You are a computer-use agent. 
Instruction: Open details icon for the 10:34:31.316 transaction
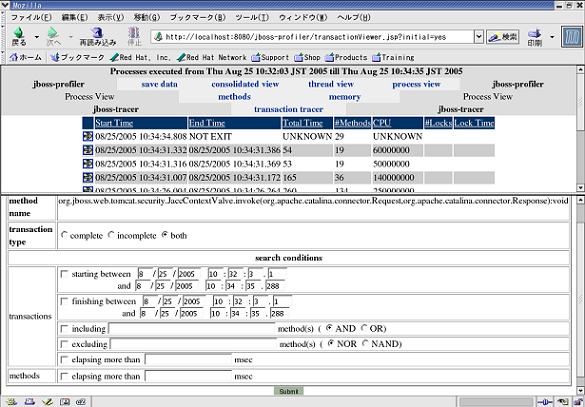click(x=88, y=163)
